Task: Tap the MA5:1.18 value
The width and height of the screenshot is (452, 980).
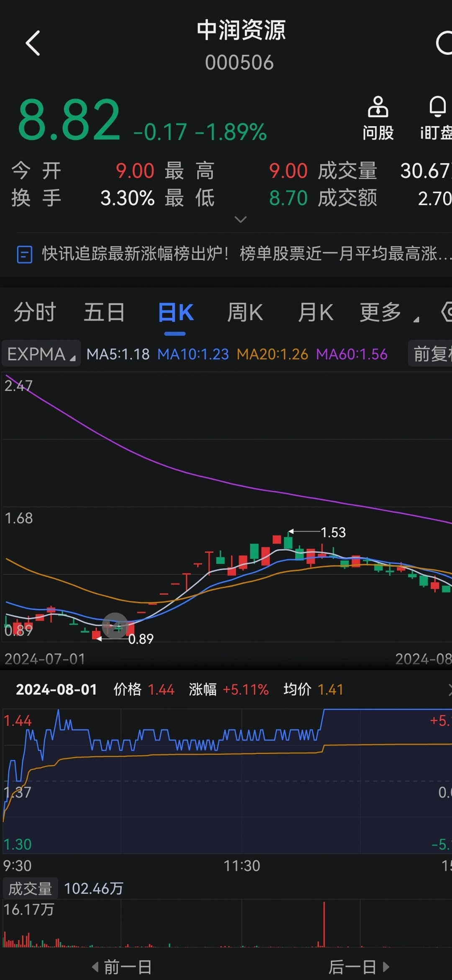Action: click(x=118, y=354)
